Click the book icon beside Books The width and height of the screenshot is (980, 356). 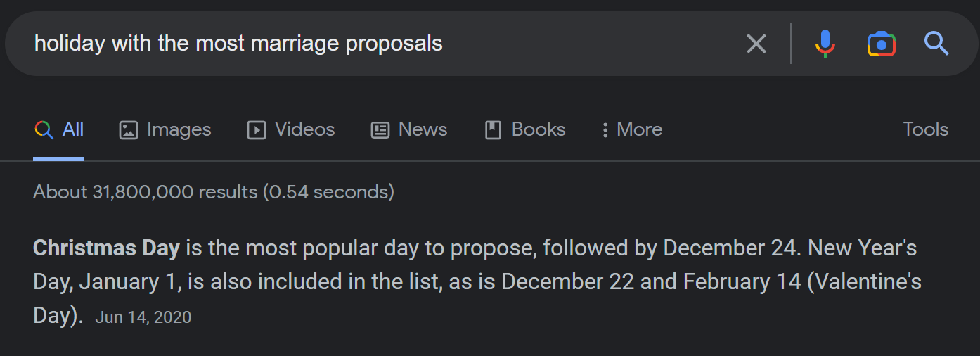494,130
